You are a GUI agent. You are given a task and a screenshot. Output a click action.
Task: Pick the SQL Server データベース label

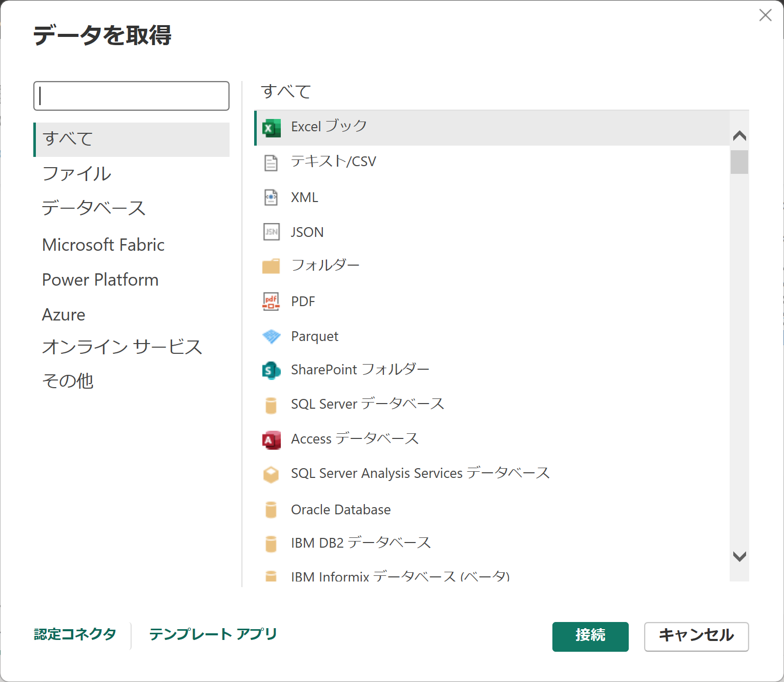pyautogui.click(x=367, y=404)
